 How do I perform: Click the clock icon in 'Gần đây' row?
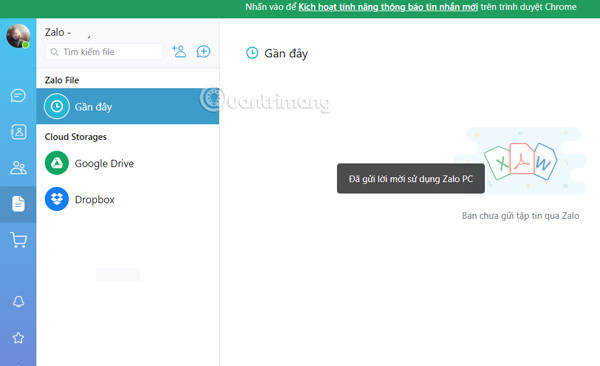[57, 106]
